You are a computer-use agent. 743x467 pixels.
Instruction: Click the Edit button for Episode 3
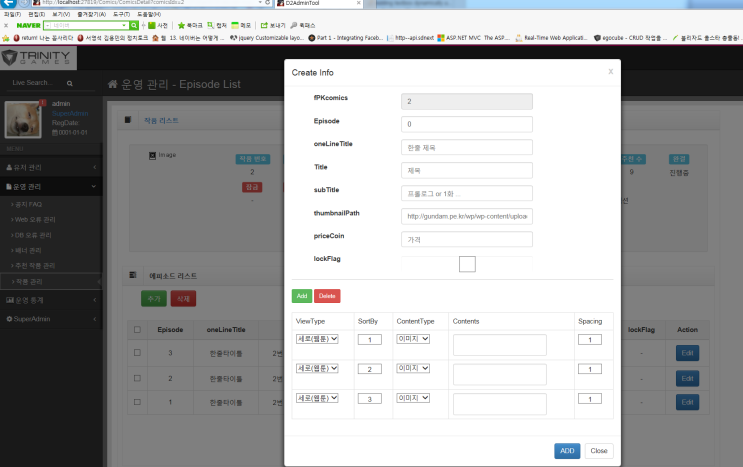[x=687, y=353]
